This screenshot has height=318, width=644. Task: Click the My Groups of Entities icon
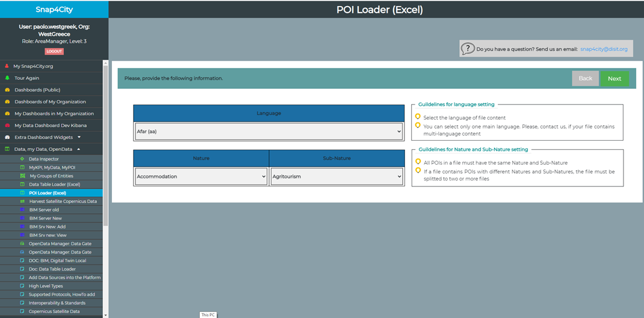[x=22, y=176]
